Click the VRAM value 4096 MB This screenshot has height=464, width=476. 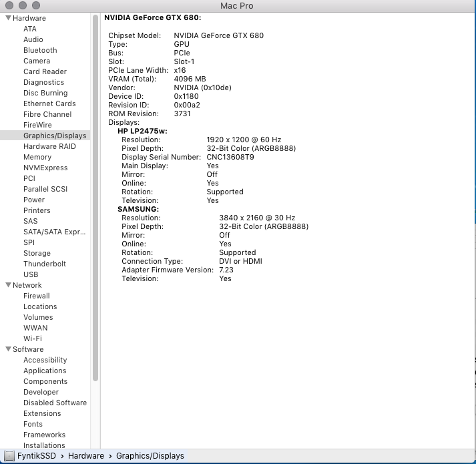pyautogui.click(x=190, y=79)
